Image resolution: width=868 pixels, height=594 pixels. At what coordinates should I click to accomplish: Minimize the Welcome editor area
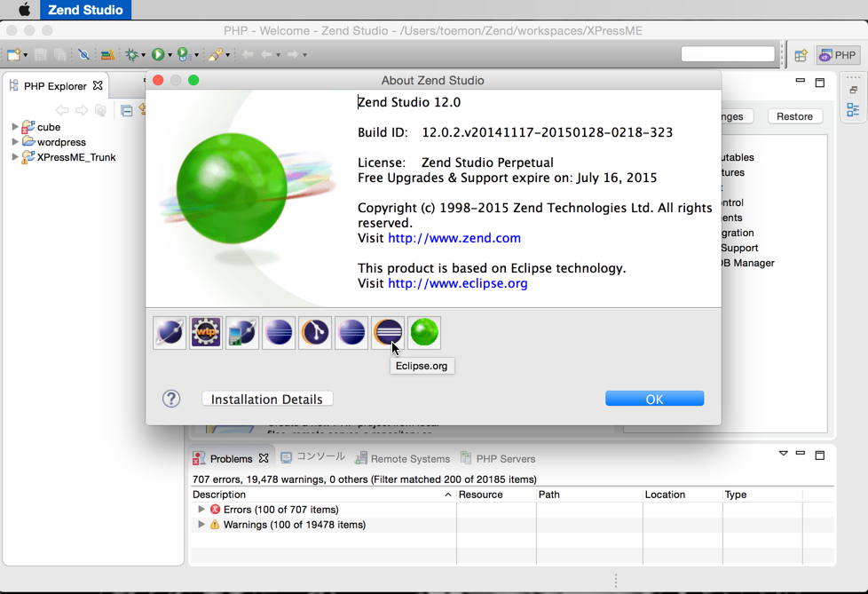click(x=800, y=82)
